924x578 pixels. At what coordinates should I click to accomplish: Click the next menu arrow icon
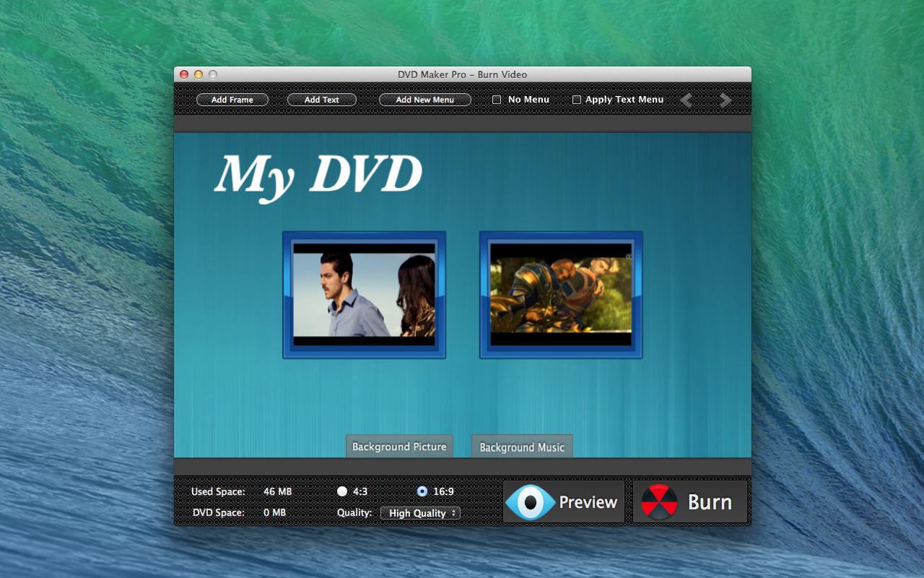(725, 100)
